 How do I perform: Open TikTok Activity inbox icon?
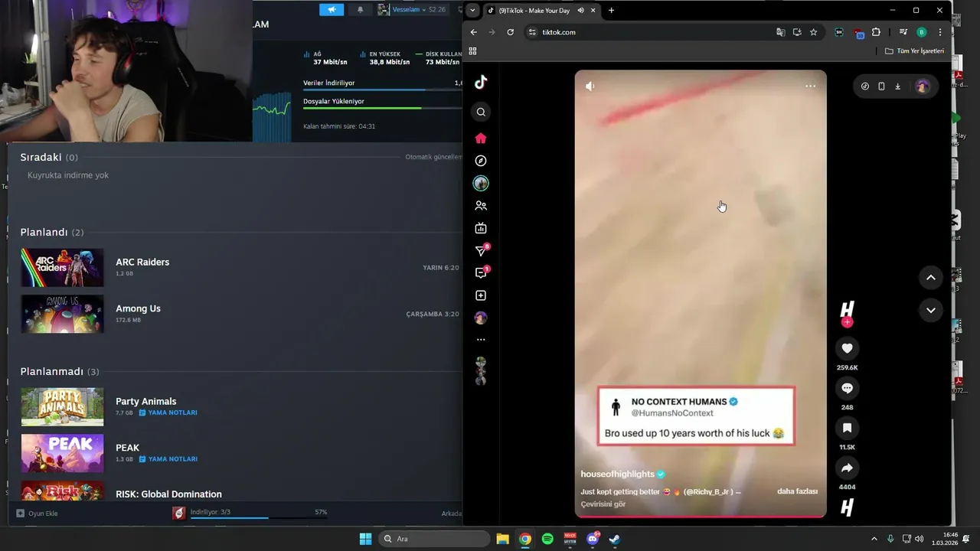coord(481,273)
